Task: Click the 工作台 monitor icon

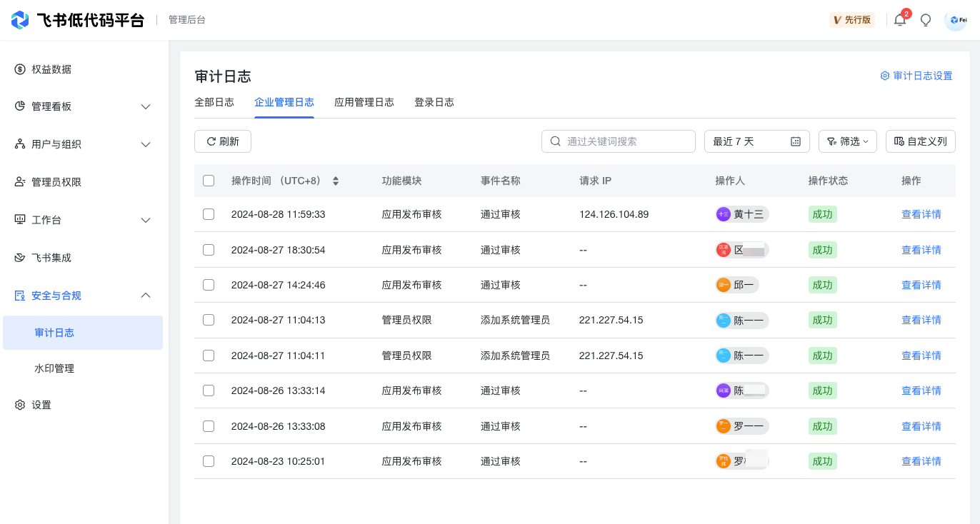Action: (20, 220)
